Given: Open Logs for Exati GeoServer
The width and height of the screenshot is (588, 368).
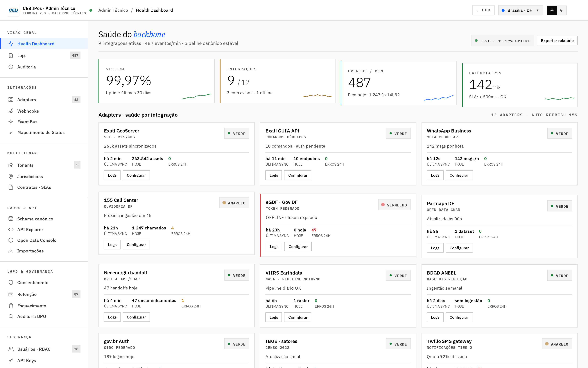Looking at the screenshot, I should point(112,175).
